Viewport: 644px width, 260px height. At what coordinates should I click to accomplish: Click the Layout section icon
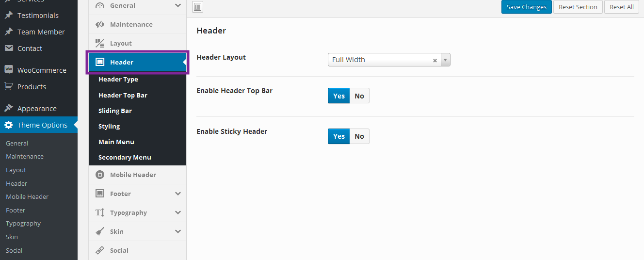click(x=100, y=43)
